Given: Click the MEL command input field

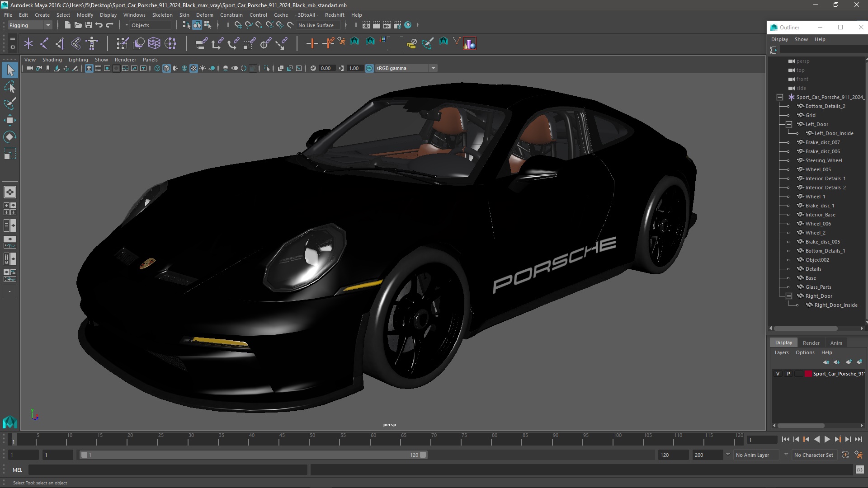Looking at the screenshot, I should point(168,470).
